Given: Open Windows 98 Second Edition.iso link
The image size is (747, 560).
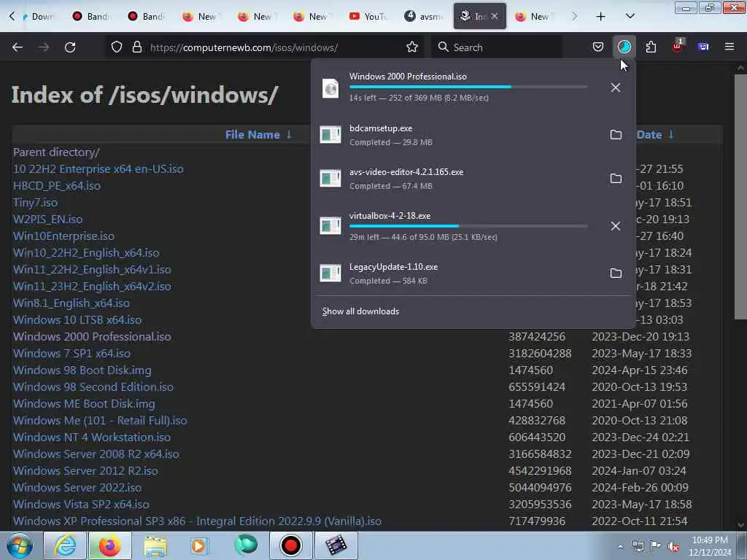Looking at the screenshot, I should point(93,386).
